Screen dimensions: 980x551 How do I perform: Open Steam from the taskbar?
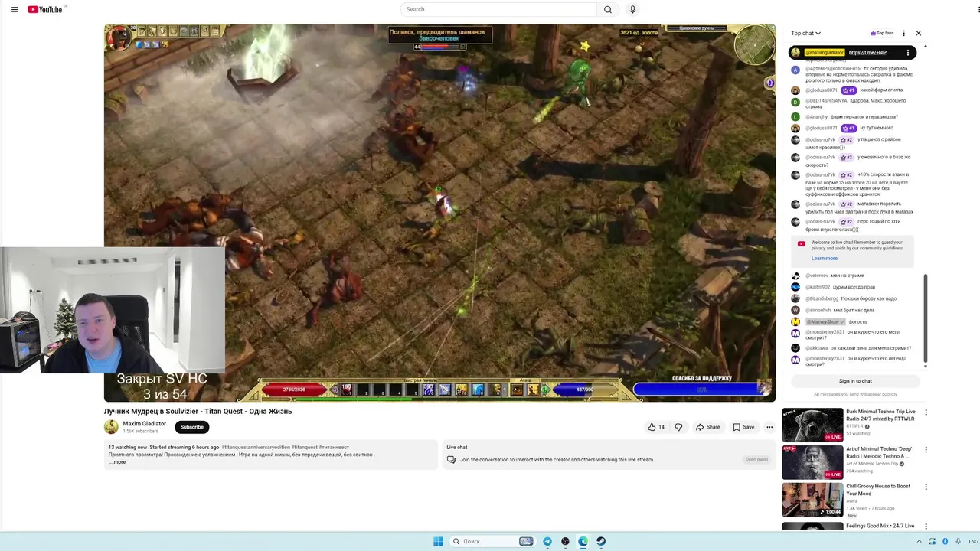tap(601, 541)
